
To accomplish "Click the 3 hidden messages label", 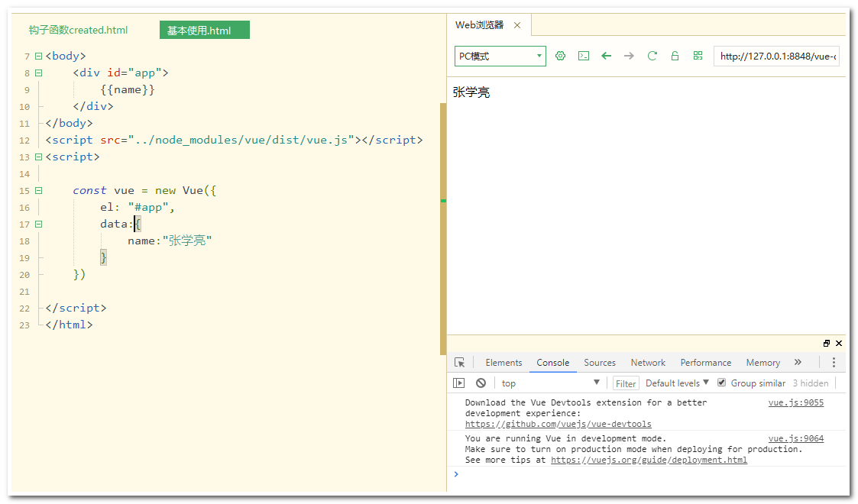I will click(x=811, y=383).
